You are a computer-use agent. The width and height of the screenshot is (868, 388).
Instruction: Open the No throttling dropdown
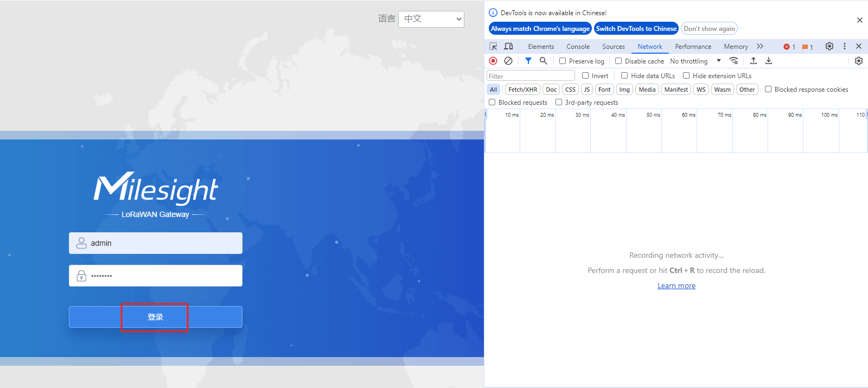(695, 61)
